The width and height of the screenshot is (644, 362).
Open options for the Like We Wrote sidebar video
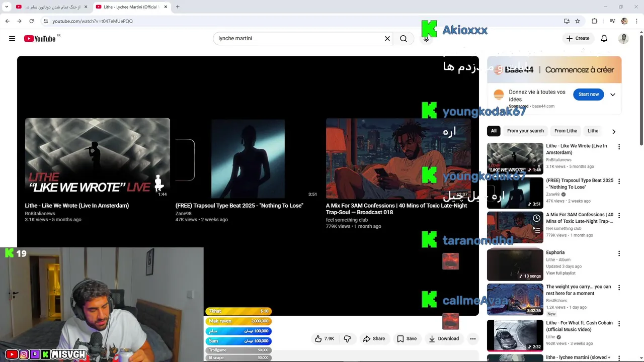pyautogui.click(x=619, y=147)
